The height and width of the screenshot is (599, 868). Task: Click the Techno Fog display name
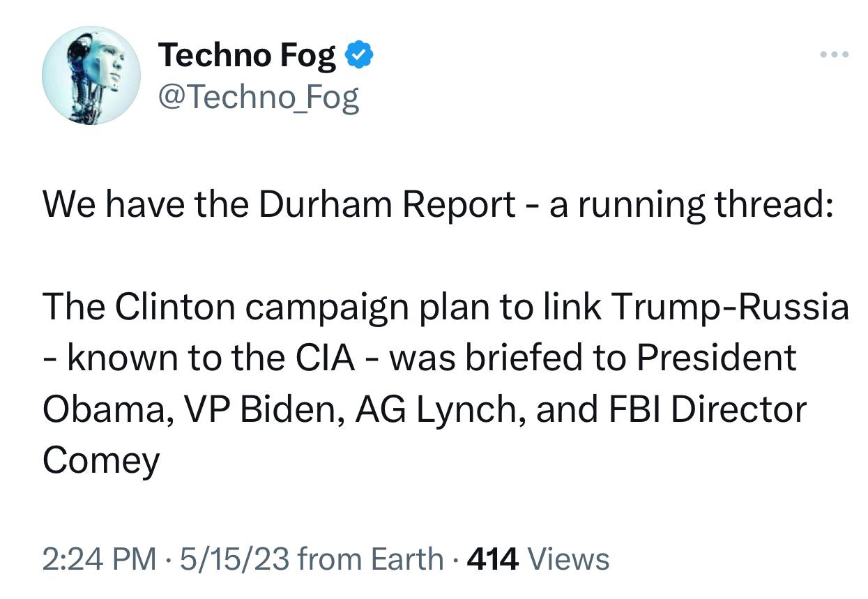[x=247, y=55]
